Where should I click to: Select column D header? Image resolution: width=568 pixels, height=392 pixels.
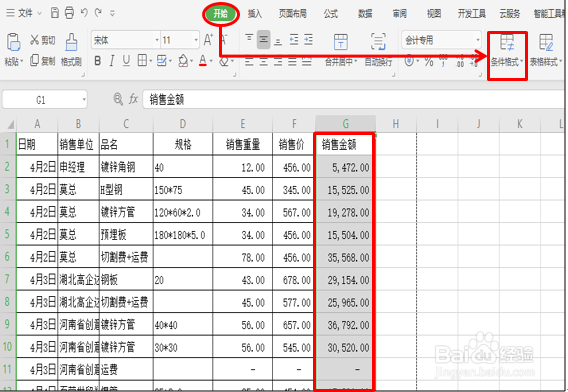[183, 124]
